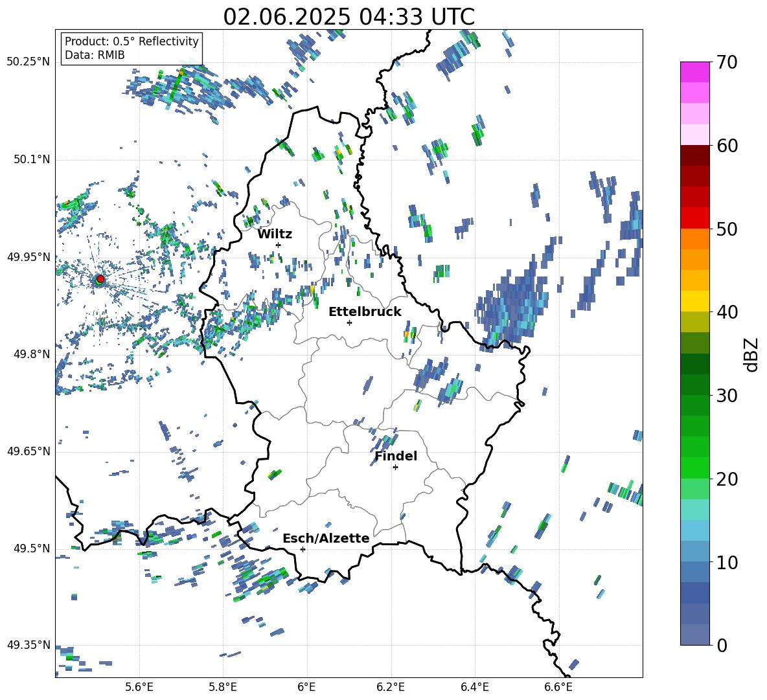Click the Wiltz station cross marker
The height and width of the screenshot is (700, 767).
pos(279,245)
